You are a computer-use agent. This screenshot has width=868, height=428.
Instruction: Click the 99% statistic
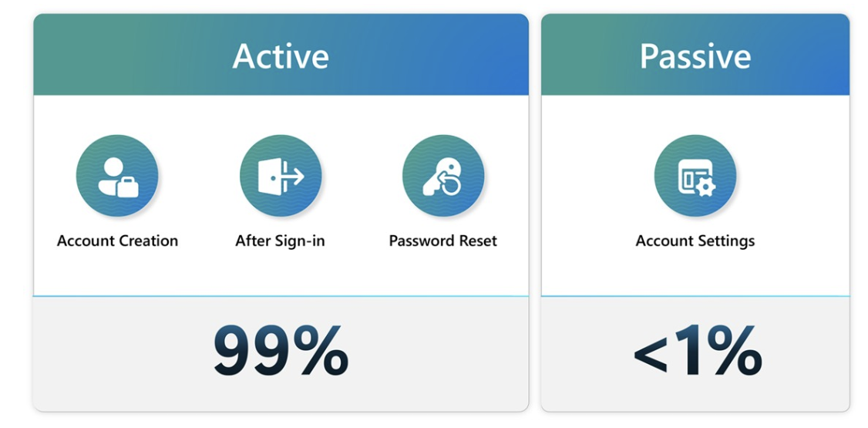tap(281, 352)
